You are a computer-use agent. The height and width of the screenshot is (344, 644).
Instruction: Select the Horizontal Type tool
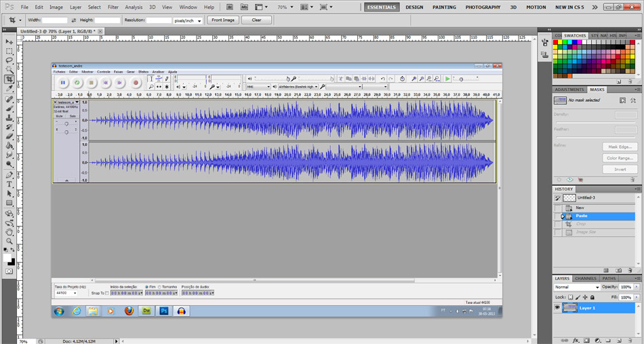9,184
